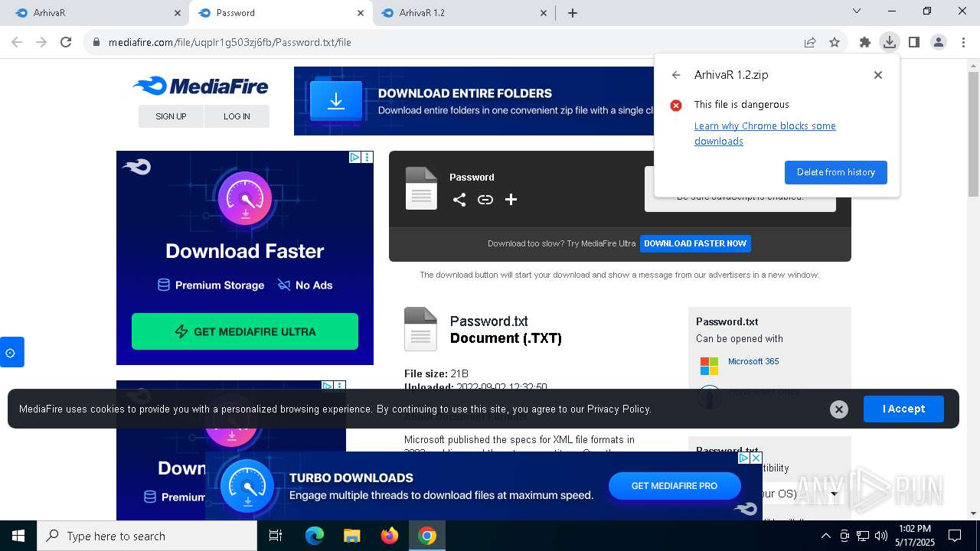This screenshot has height=551, width=980.
Task: Go back in downloads bubble
Action: point(676,75)
